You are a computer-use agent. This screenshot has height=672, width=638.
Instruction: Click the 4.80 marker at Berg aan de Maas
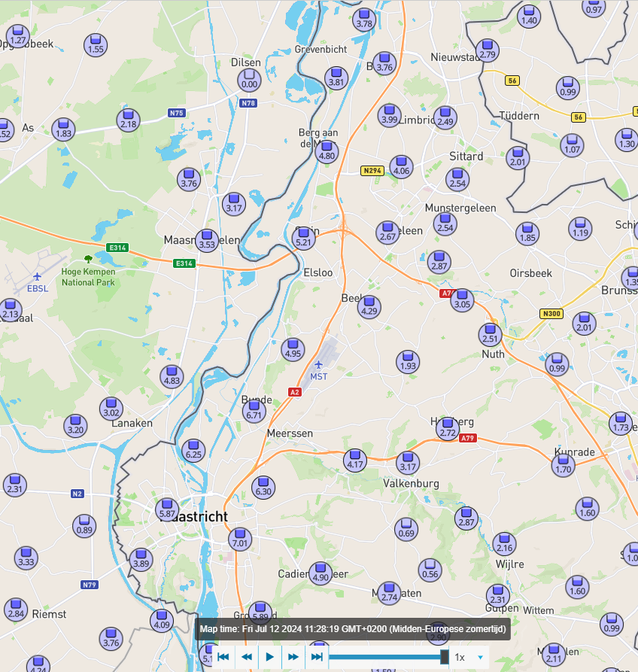(327, 152)
